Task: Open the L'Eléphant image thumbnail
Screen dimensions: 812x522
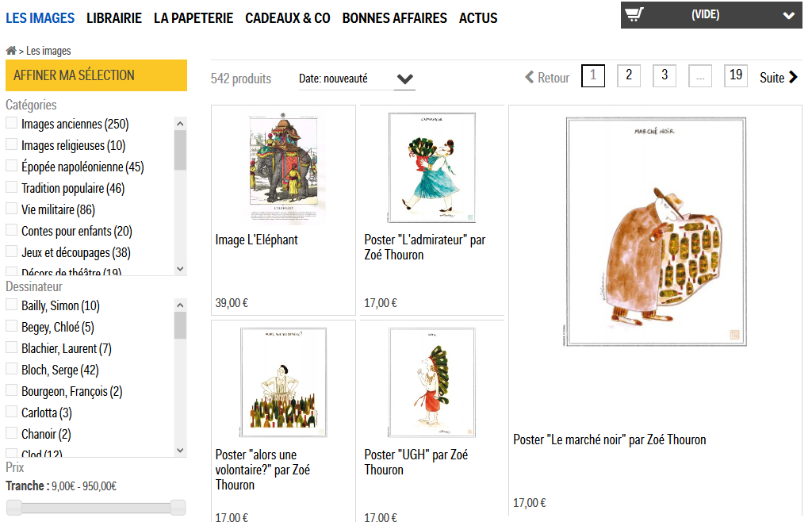Action: tap(283, 169)
